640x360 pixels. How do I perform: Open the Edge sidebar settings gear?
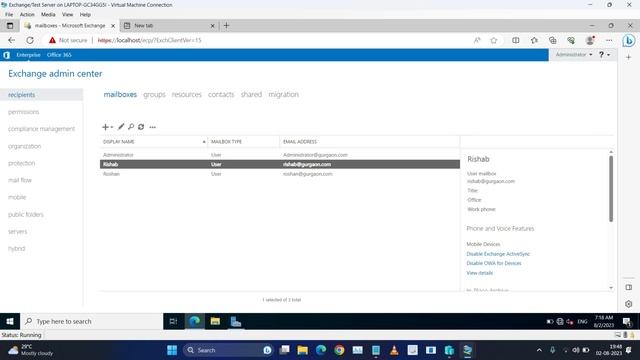[x=629, y=304]
